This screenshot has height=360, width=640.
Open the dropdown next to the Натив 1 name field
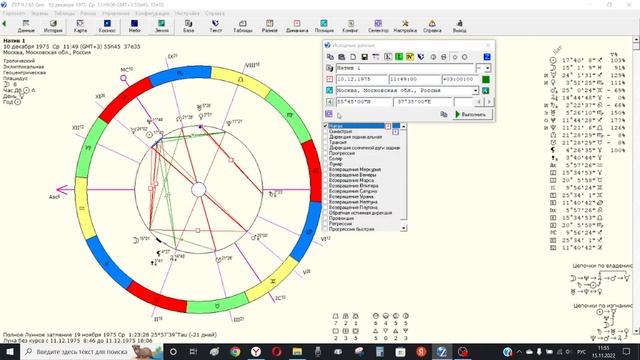(487, 68)
